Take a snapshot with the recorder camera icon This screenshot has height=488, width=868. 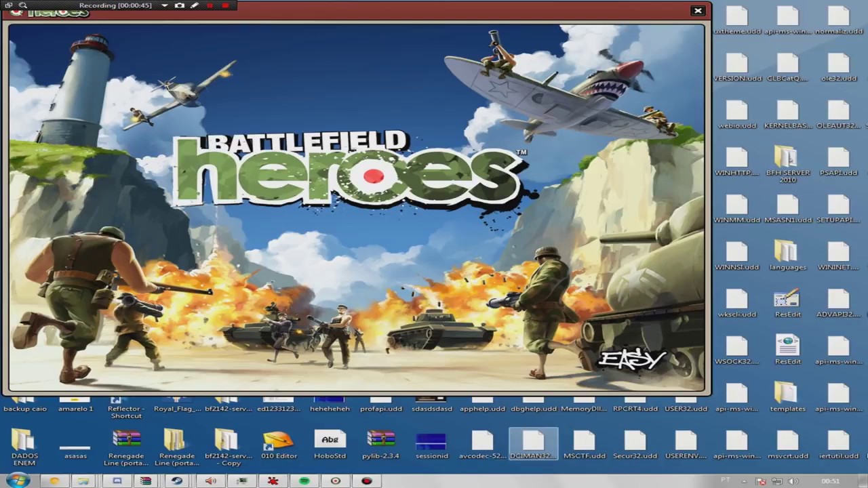click(180, 5)
